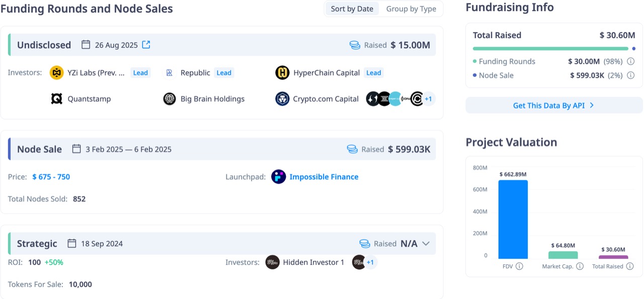Switch to Group by Type view

coord(411,9)
